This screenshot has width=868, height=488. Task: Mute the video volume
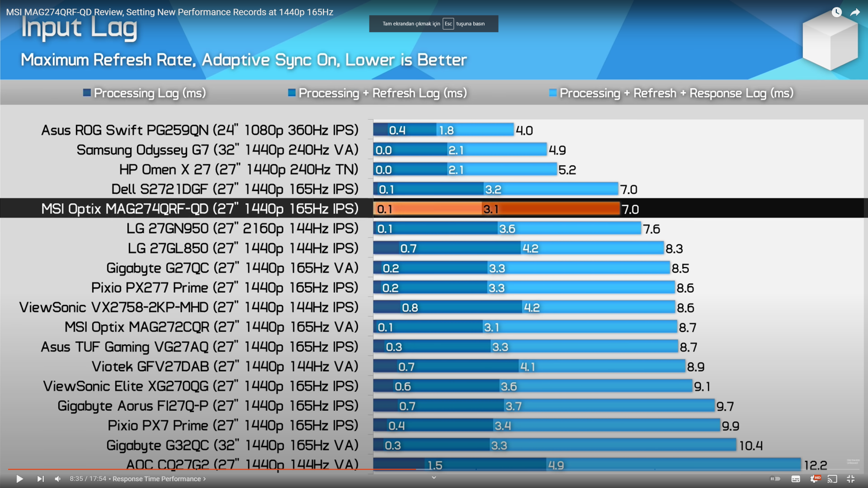(x=58, y=479)
